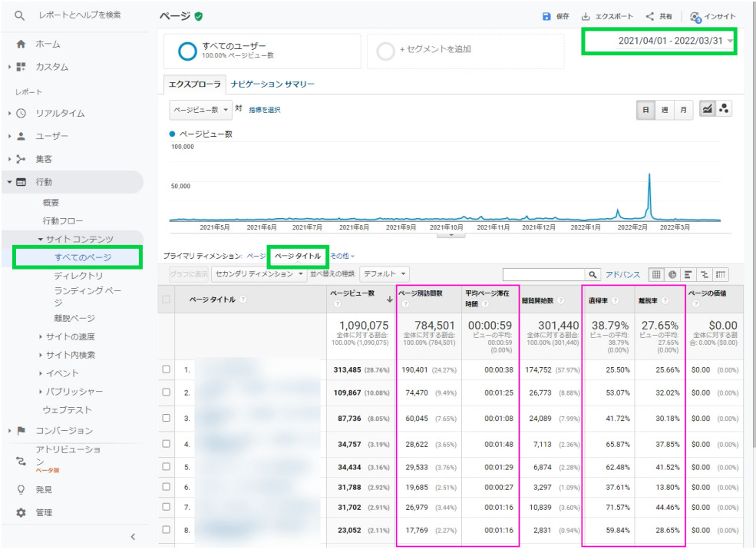Select the motion chart icon
Screen dimensions: 756x553
(x=723, y=110)
